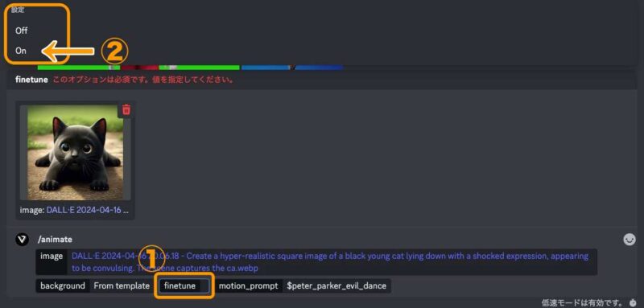644x308 pixels.
Task: Click the image file name value text
Action: click(330, 262)
